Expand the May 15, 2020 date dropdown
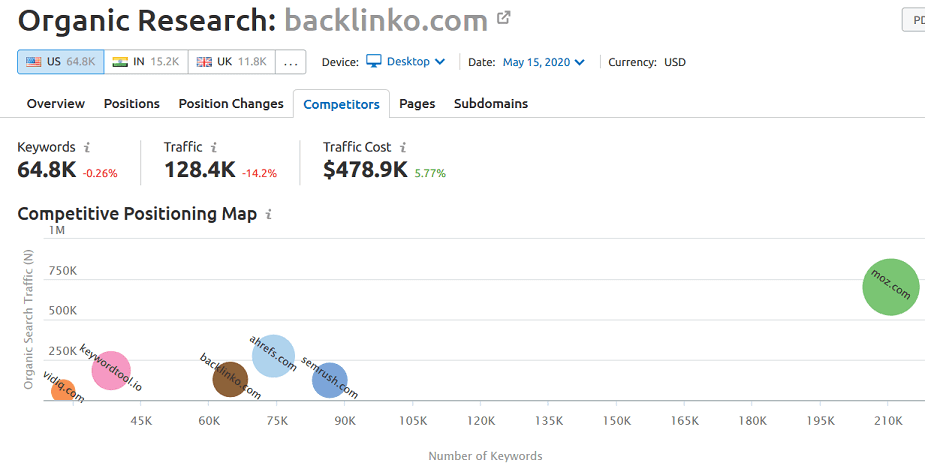 coord(543,62)
